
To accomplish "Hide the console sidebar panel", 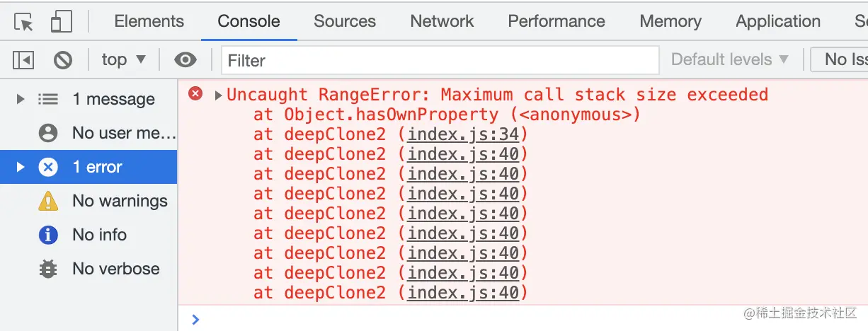I will click(x=23, y=60).
